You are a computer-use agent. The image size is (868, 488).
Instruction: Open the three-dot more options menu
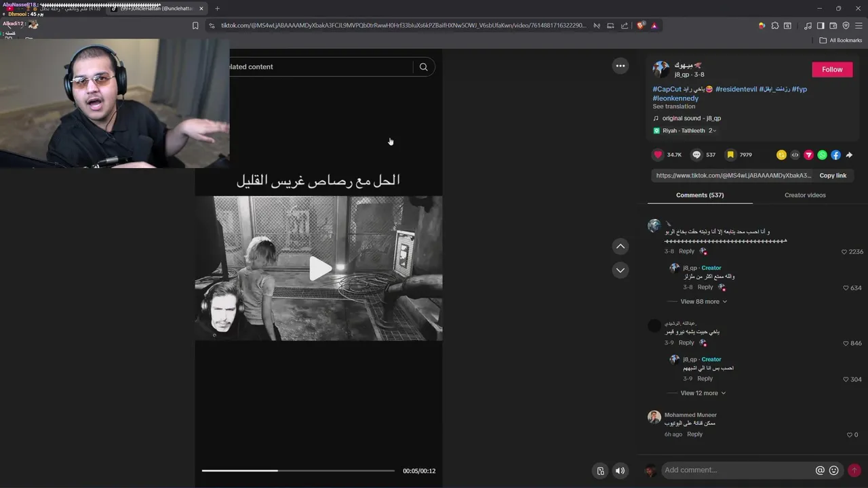[620, 66]
